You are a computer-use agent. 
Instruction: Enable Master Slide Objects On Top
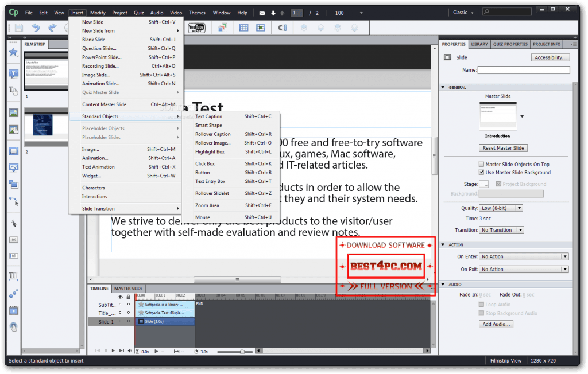click(481, 163)
